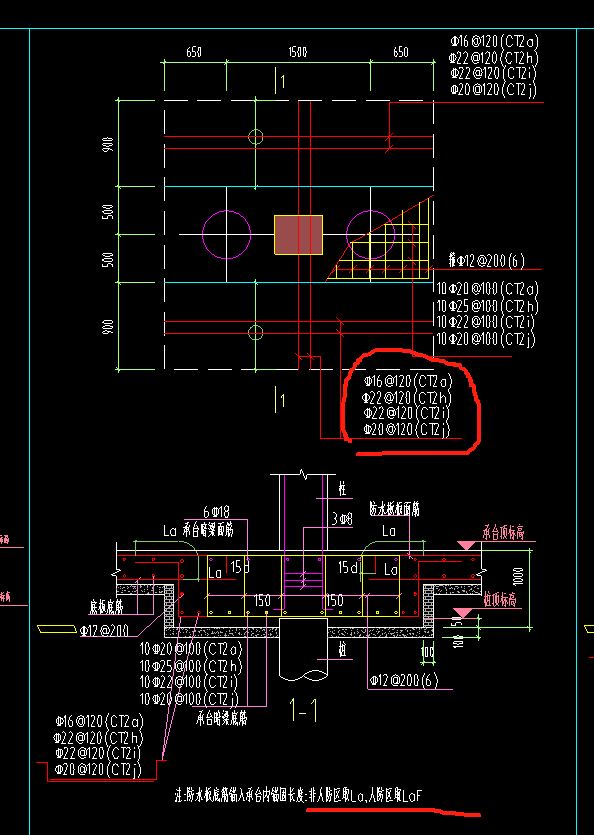Select 10Φ25@100(CT2h) label in the plan view
Image resolution: width=594 pixels, height=835 pixels.
(x=487, y=306)
